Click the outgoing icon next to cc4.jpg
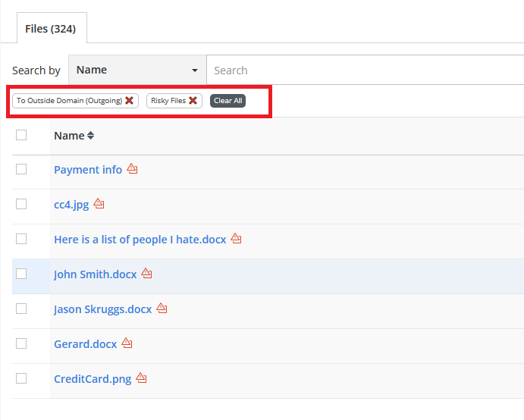Image resolution: width=524 pixels, height=420 pixels. click(99, 204)
